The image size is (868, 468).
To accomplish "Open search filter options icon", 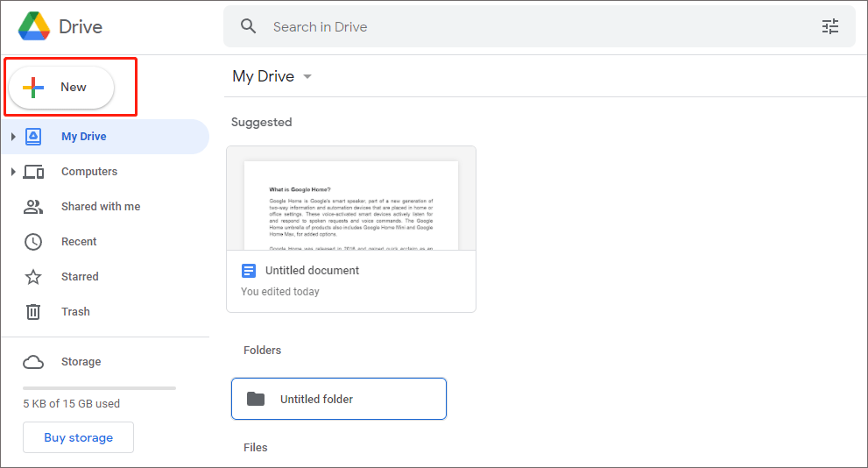I will click(829, 26).
